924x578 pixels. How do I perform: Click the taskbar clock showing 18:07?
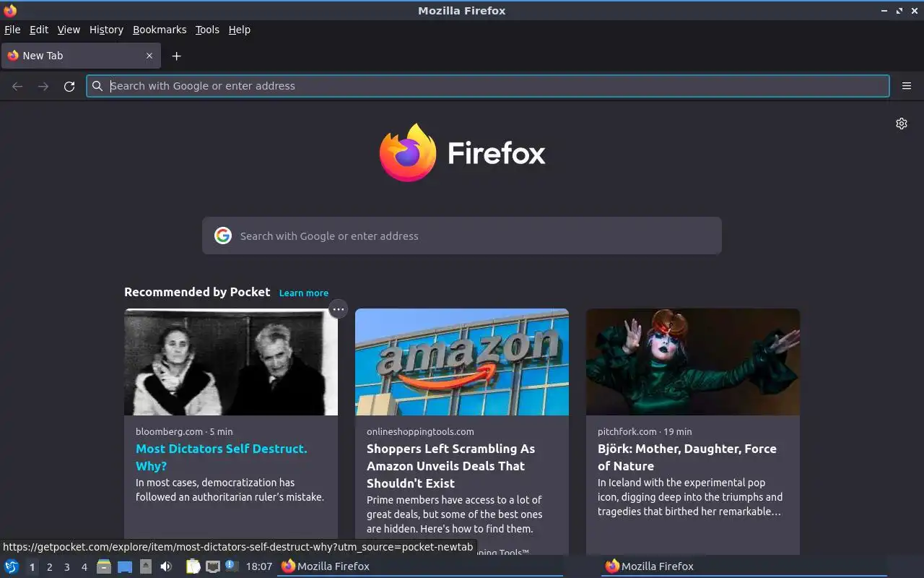(x=259, y=566)
